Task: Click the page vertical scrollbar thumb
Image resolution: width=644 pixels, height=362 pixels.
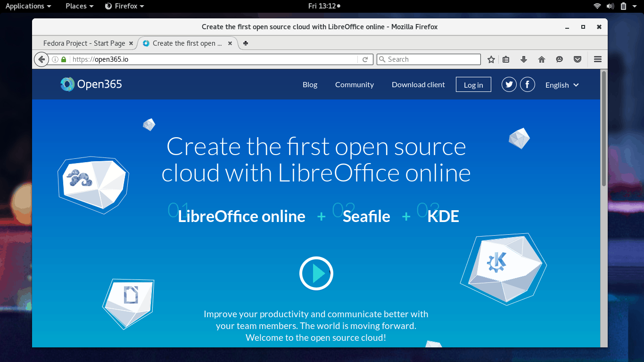Action: click(x=604, y=128)
